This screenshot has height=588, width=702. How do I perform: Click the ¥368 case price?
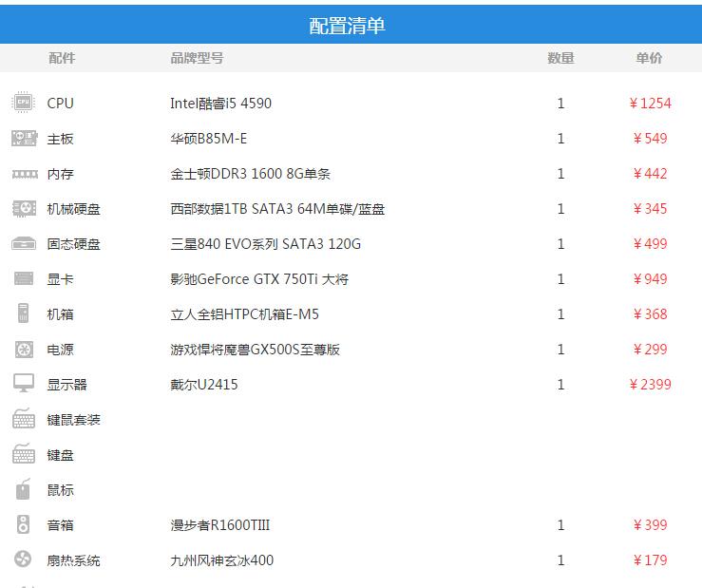tap(650, 313)
